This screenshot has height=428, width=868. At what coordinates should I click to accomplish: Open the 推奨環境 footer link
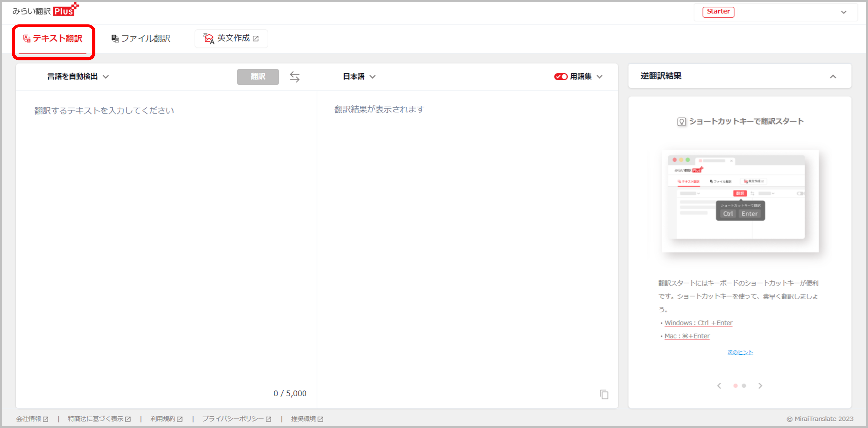click(307, 419)
